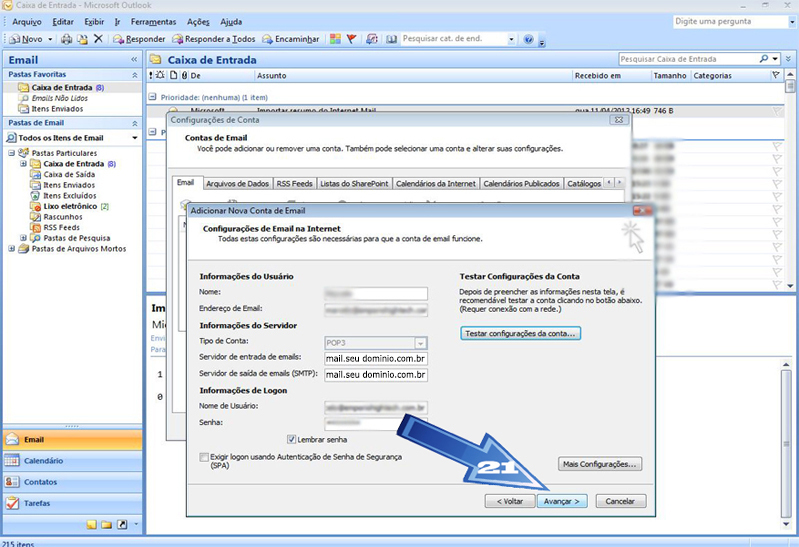Open the Tipo de Conta POP3 dropdown
Screen dimensions: 799x547
(x=420, y=343)
